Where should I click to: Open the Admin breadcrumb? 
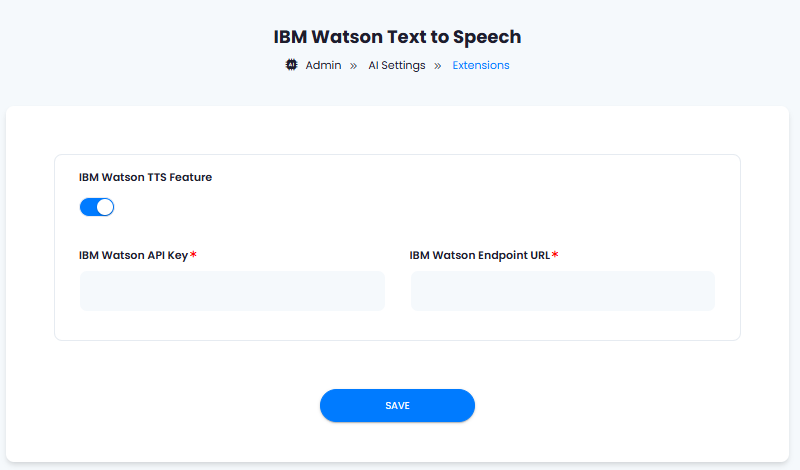[x=323, y=65]
